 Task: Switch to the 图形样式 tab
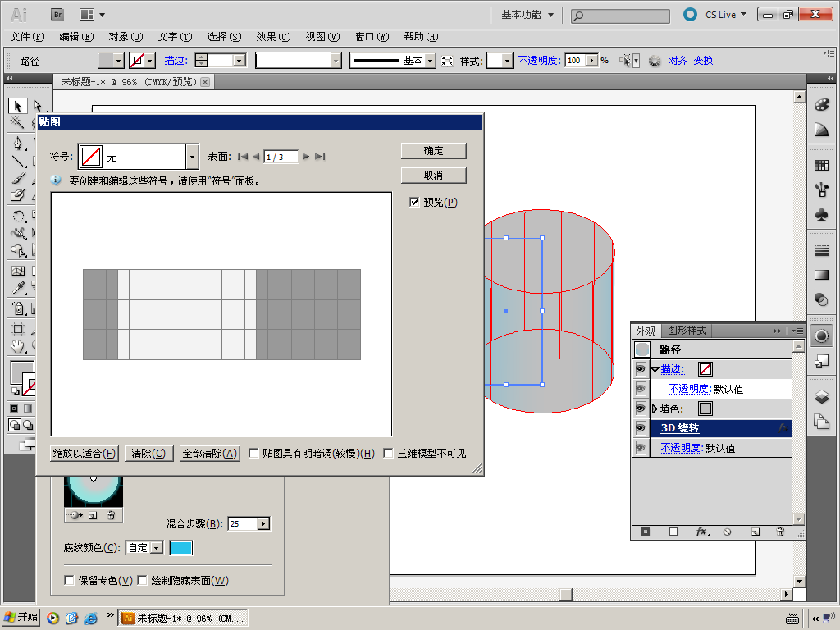687,331
